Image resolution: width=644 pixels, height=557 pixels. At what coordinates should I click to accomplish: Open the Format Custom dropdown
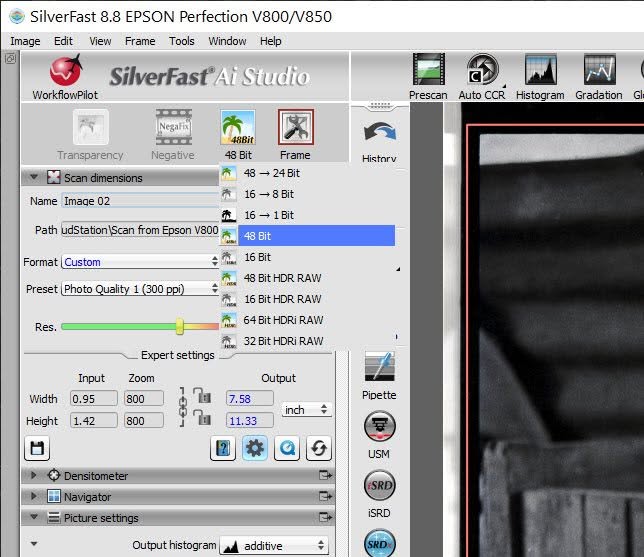(140, 262)
